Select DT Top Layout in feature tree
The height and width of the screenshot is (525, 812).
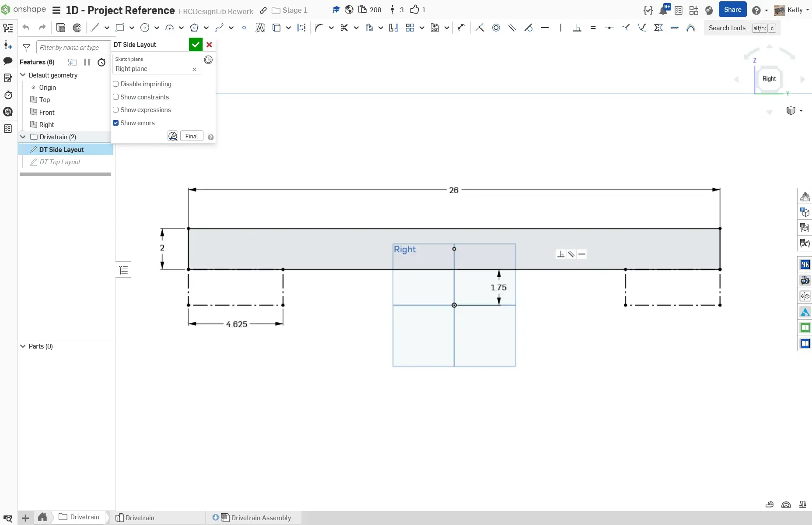[x=60, y=162]
